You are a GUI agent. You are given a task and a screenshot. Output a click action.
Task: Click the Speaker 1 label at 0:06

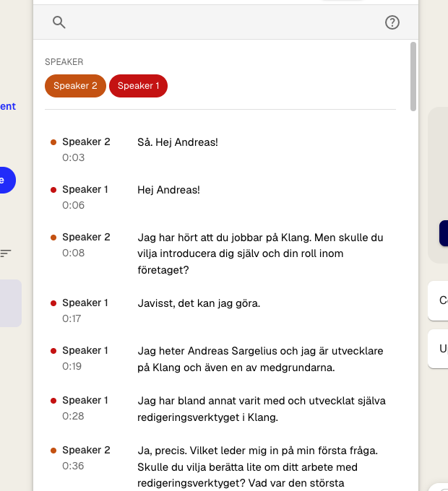point(85,190)
